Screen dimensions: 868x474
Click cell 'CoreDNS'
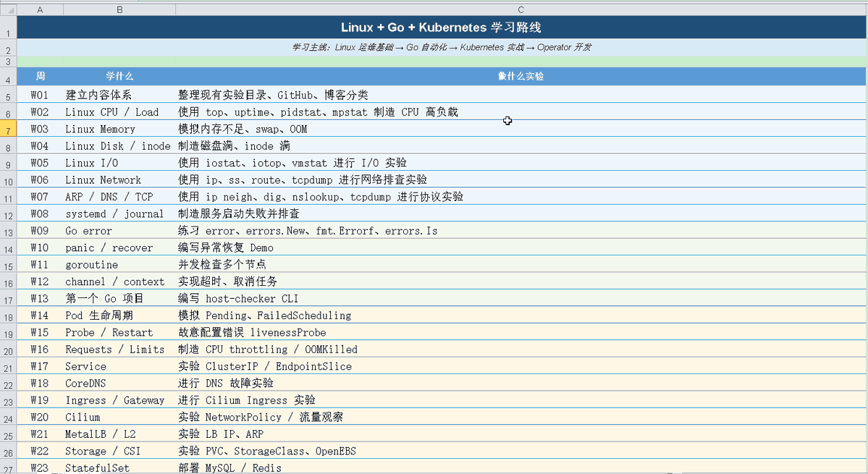119,383
